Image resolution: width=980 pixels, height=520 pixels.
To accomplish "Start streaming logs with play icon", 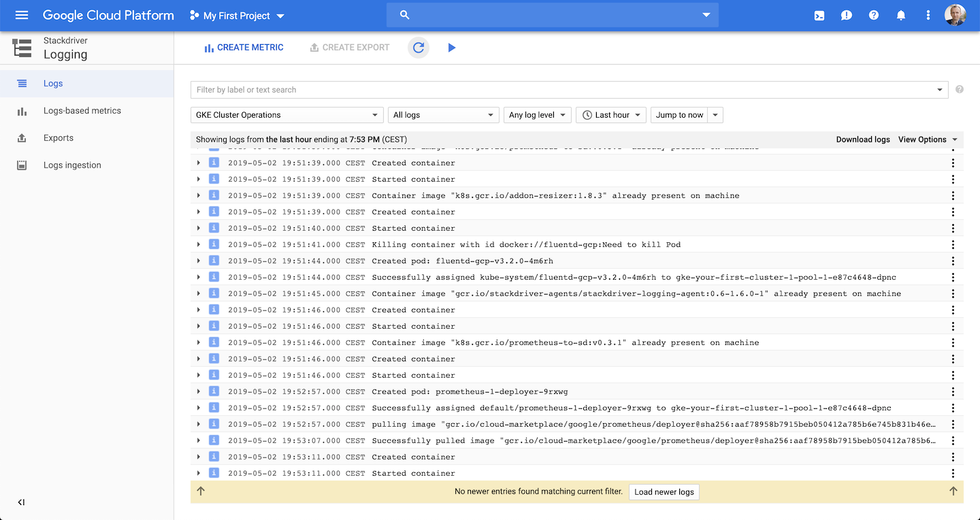I will (452, 48).
